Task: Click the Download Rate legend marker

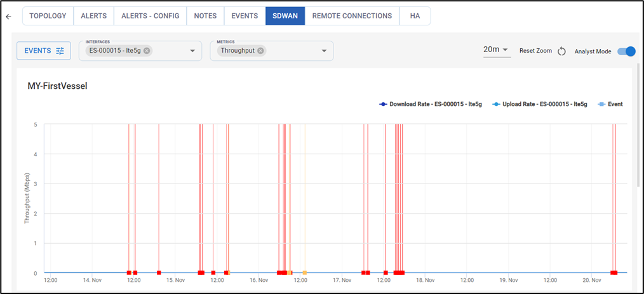Action: [383, 104]
